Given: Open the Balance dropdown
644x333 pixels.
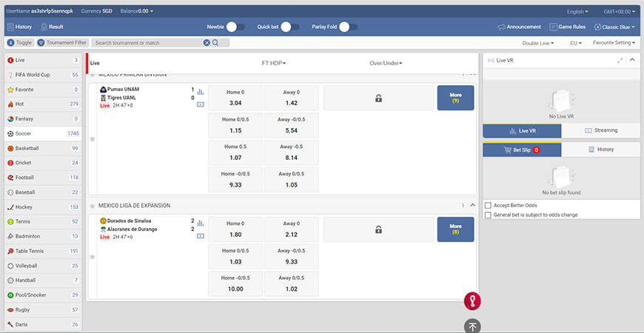Looking at the screenshot, I should coord(137,11).
